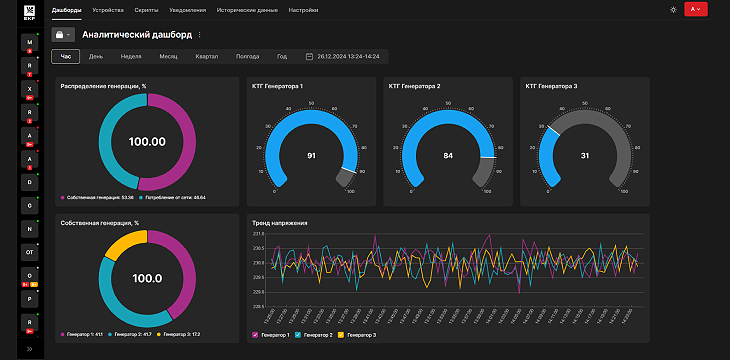Click the Тренд напряжения heading
730x360 pixels.
coord(279,223)
